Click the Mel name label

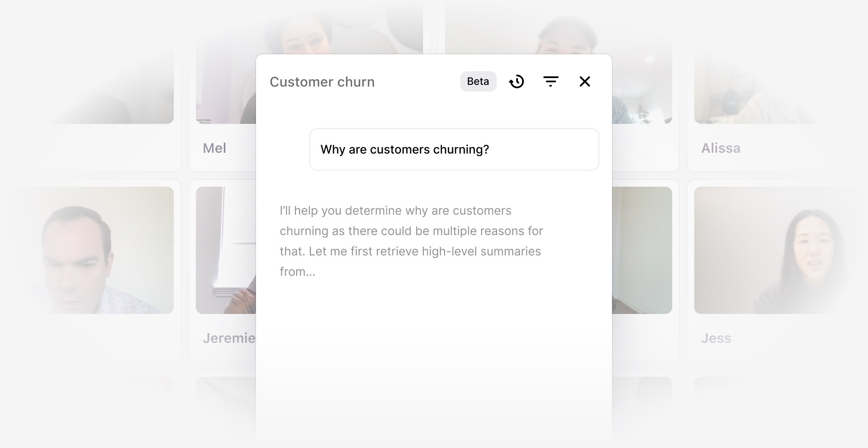[x=214, y=148]
